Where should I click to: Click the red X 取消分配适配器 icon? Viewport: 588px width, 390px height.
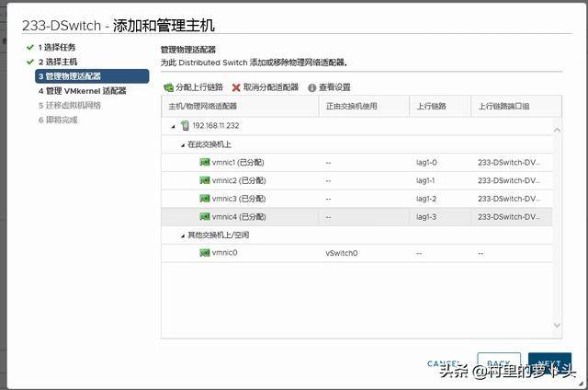point(236,87)
